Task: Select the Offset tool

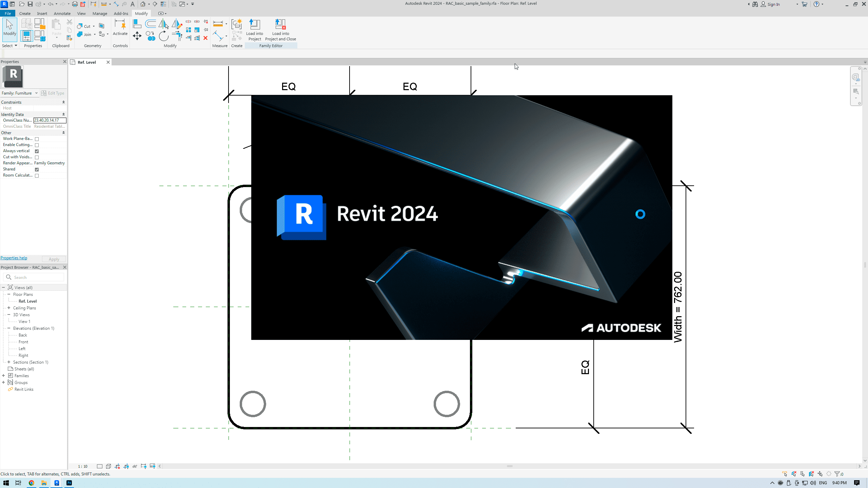Action: coord(151,24)
